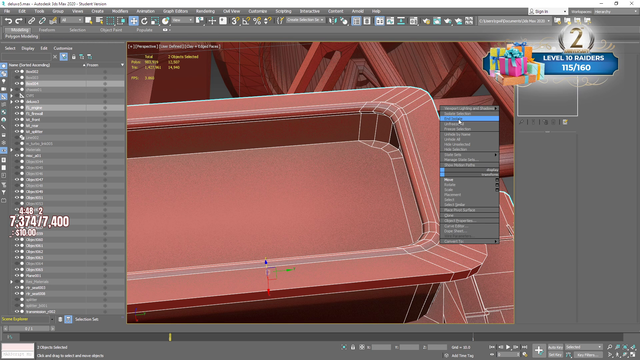Activate the Select and Move tool
This screenshot has height=360, width=640.
pos(133,20)
